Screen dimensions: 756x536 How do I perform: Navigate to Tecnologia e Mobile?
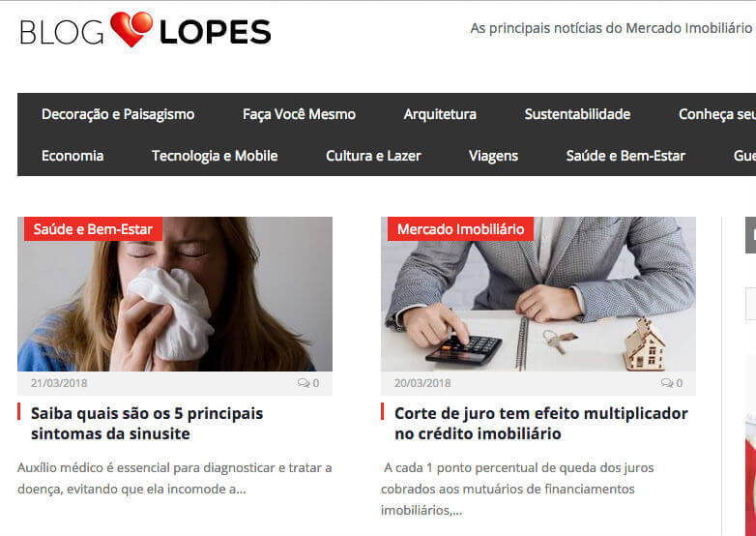coord(215,156)
